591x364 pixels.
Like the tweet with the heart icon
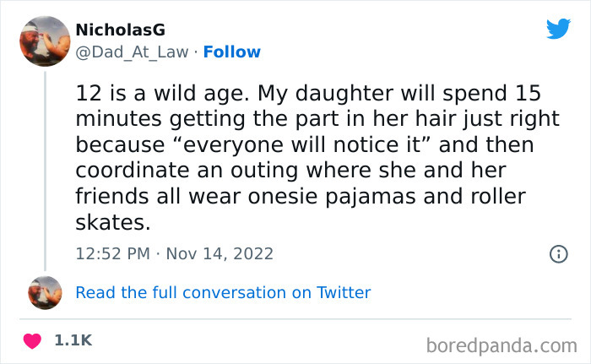click(34, 340)
